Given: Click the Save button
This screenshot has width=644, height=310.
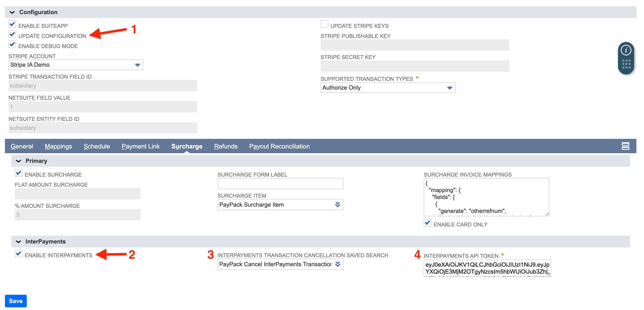Looking at the screenshot, I should 15,301.
